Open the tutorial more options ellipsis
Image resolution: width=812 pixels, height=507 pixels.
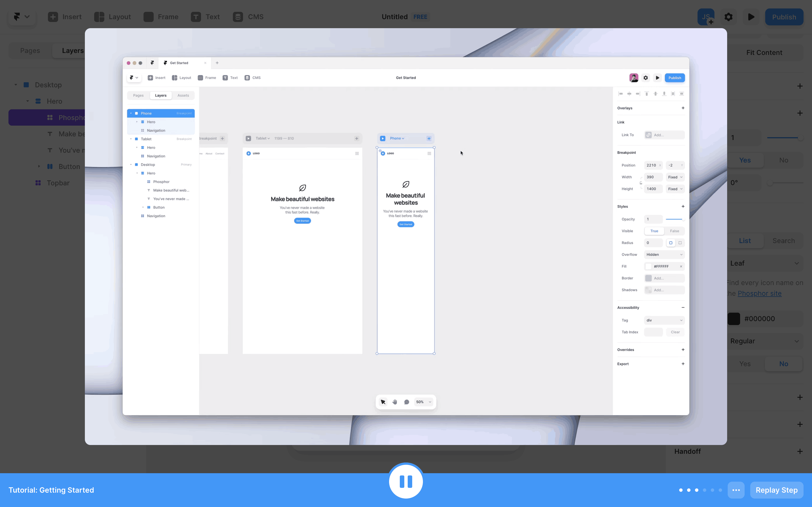[736, 490]
